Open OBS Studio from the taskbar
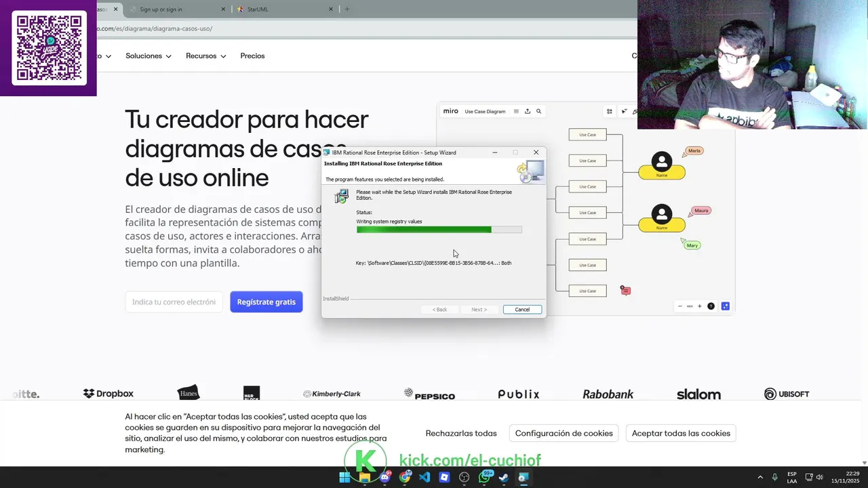Screen dimensions: 868x488 point(465,477)
